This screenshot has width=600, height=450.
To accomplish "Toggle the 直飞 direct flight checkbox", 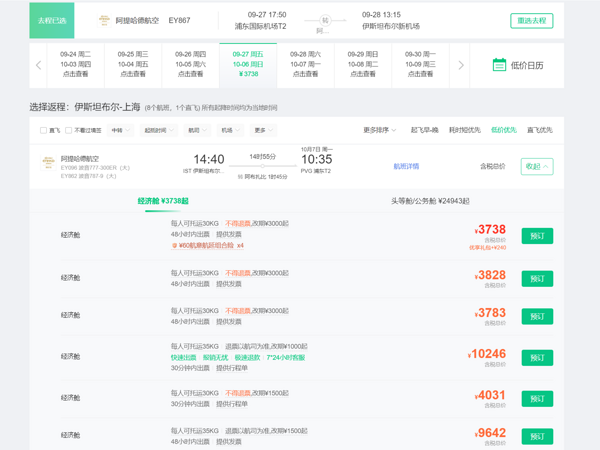I will pos(43,130).
